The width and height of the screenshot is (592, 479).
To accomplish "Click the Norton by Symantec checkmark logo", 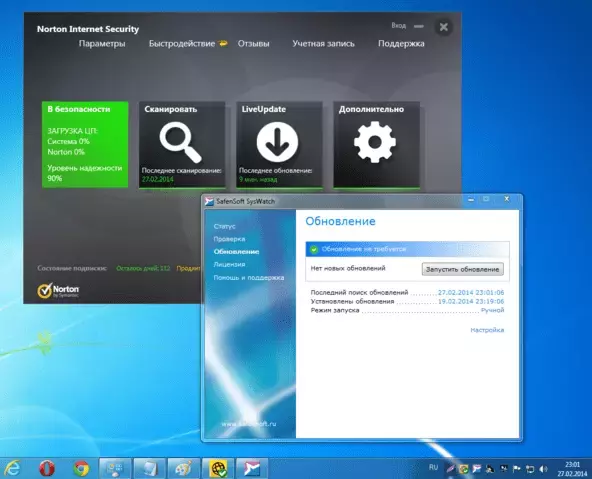I will (58, 291).
